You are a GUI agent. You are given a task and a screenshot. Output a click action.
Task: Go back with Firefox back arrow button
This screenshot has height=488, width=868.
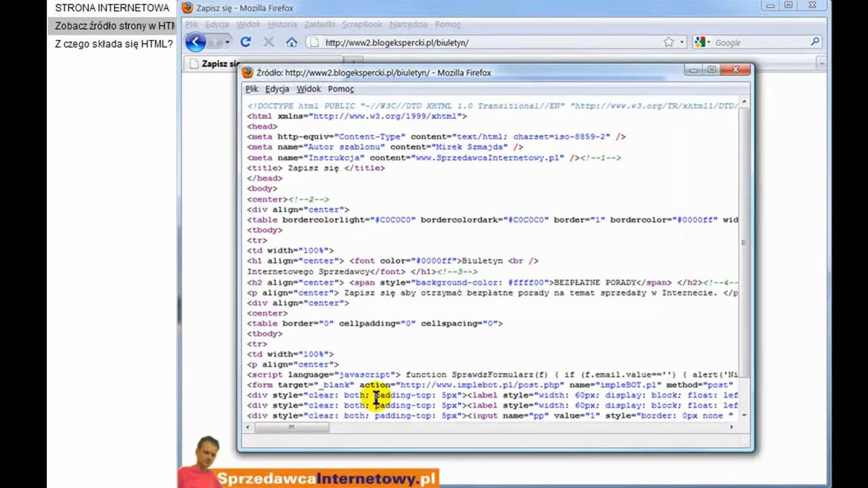tap(195, 42)
